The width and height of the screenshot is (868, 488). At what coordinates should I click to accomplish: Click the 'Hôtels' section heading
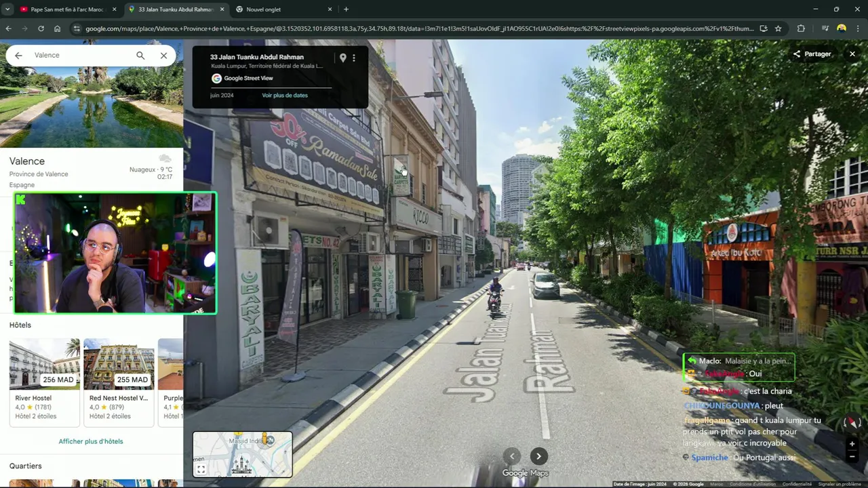click(x=20, y=325)
